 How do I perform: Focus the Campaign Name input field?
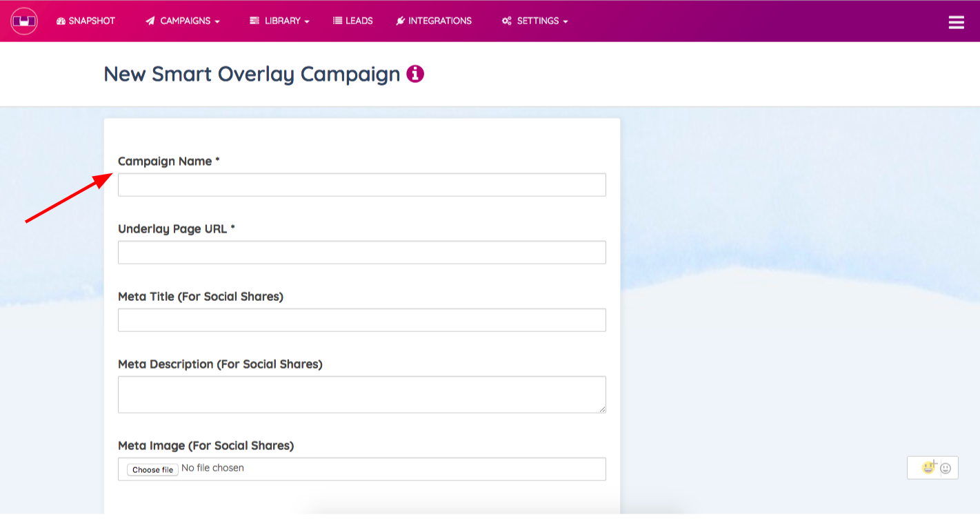(x=362, y=185)
